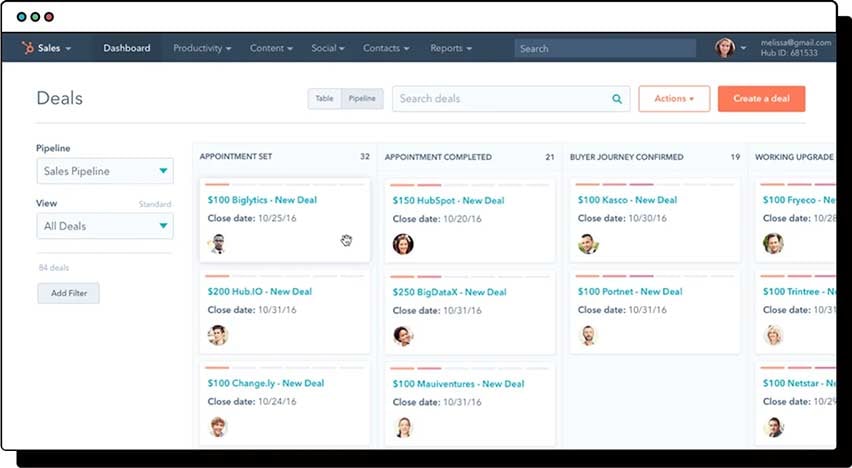Switch to Pipeline view toggle

click(x=362, y=99)
